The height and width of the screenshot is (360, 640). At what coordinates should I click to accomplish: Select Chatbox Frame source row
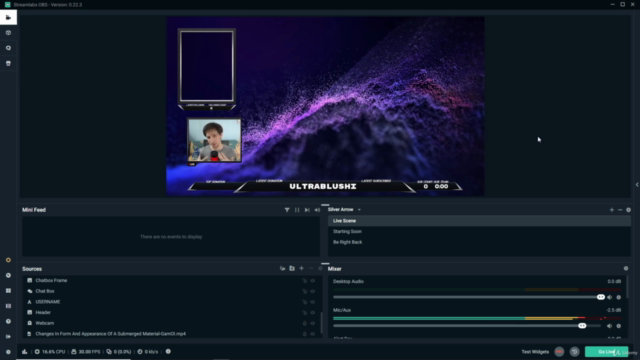[171, 280]
